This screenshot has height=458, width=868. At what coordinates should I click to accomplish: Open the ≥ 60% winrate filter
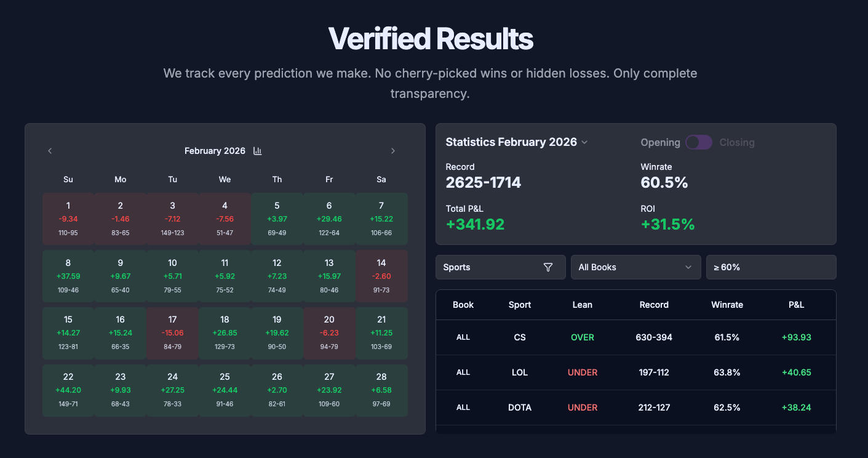tap(771, 267)
